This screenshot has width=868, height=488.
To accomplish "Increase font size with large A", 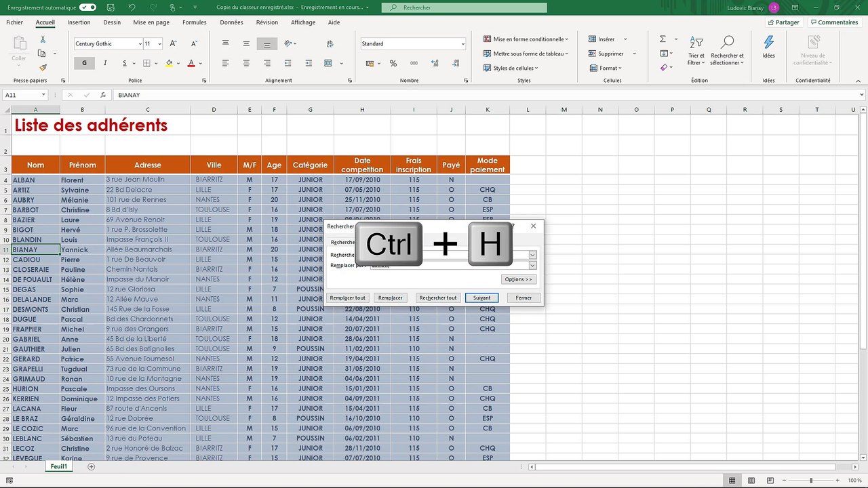I will tap(173, 43).
